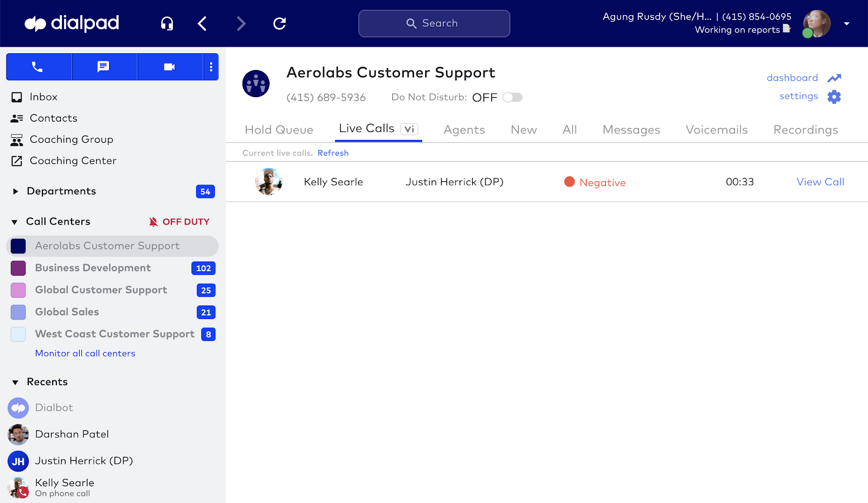Click the Dialpad logo
The height and width of the screenshot is (503, 868).
(72, 23)
